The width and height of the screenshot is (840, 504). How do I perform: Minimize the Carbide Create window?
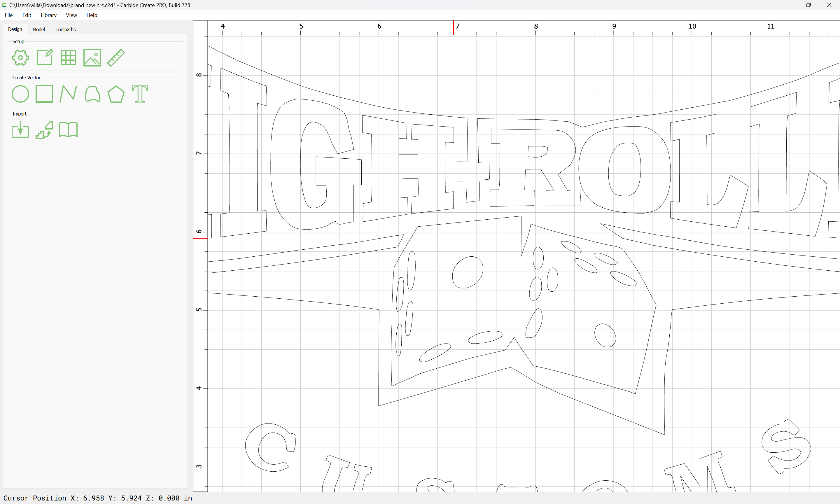[x=788, y=5]
